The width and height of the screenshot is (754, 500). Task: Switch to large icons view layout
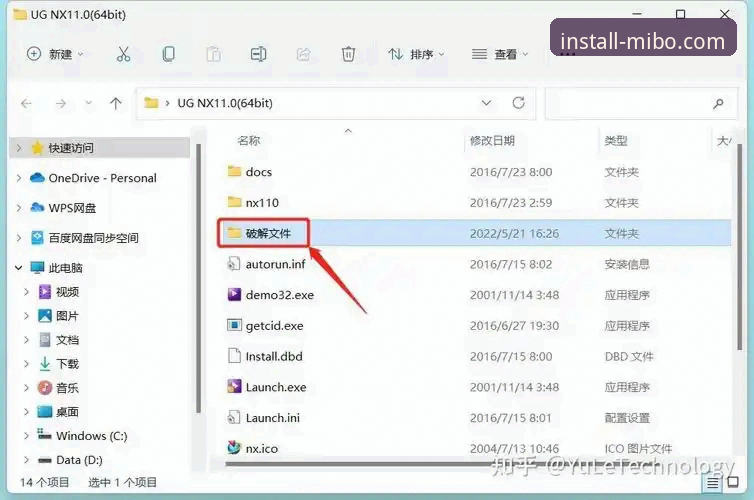point(733,482)
